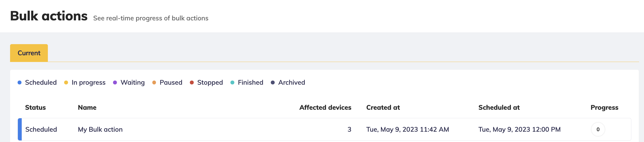644x142 pixels.
Task: Click the blue status bar of the row
Action: [x=20, y=129]
